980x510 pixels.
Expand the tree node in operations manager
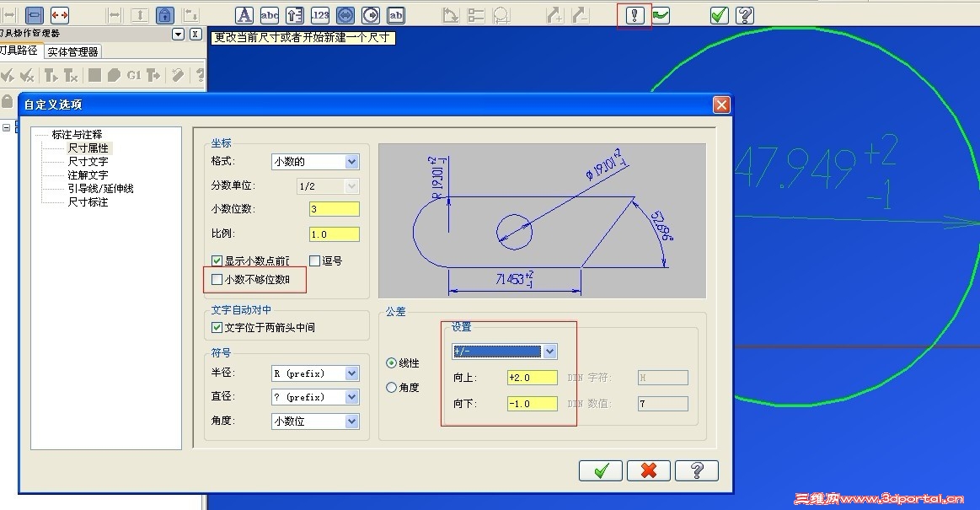tap(6, 127)
